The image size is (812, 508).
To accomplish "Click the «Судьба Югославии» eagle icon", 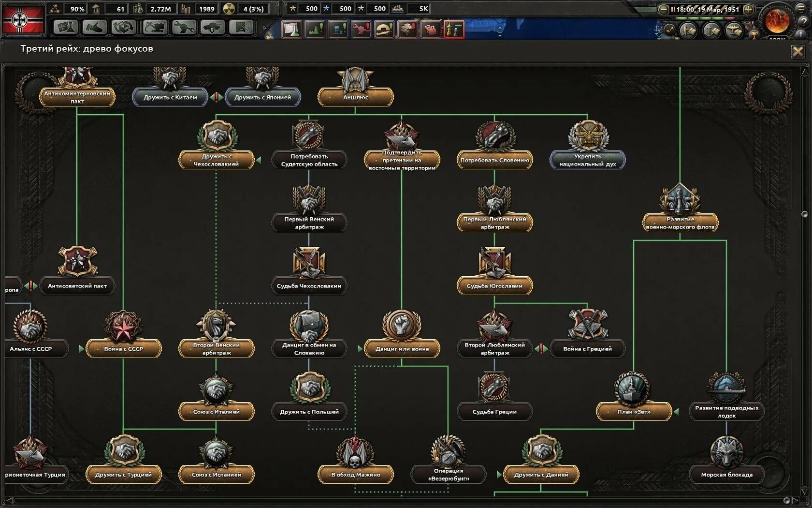I will 495,262.
